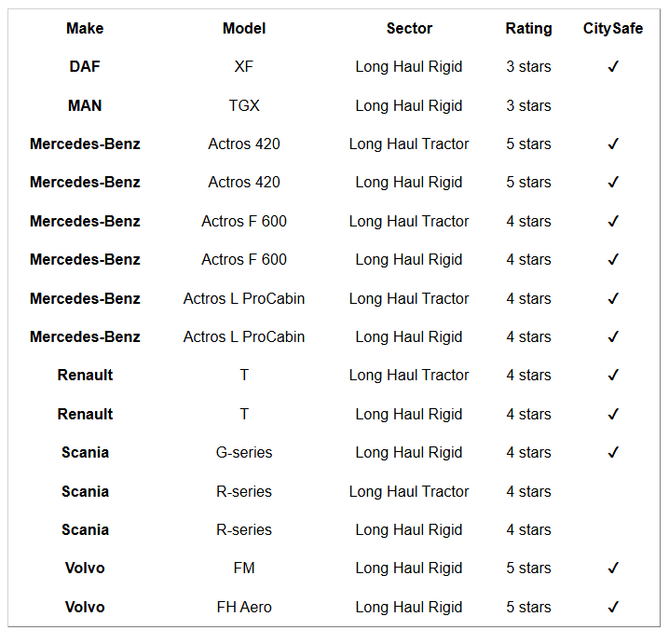Click the checkmark in Volvo FH Aero row
The image size is (669, 644).
coord(613,608)
